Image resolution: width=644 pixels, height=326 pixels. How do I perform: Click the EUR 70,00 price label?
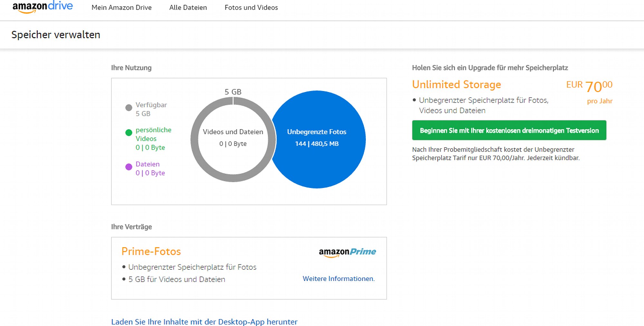[x=589, y=86]
